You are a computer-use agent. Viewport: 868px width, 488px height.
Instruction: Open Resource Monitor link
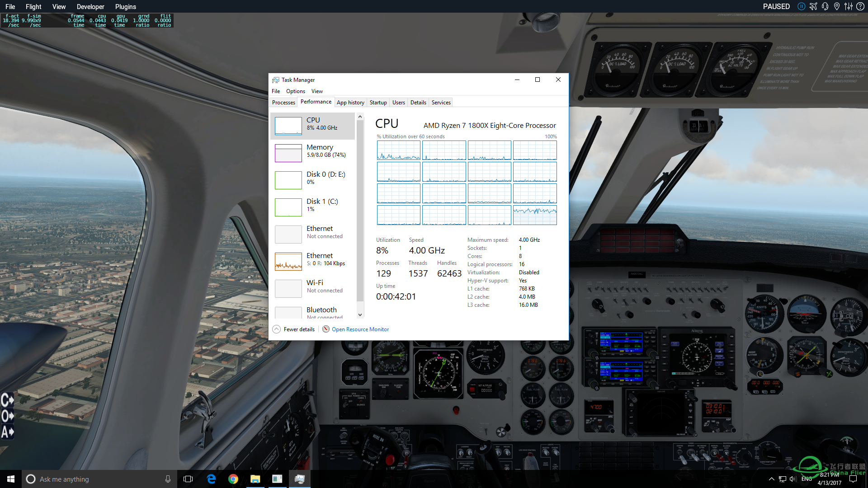(x=360, y=329)
